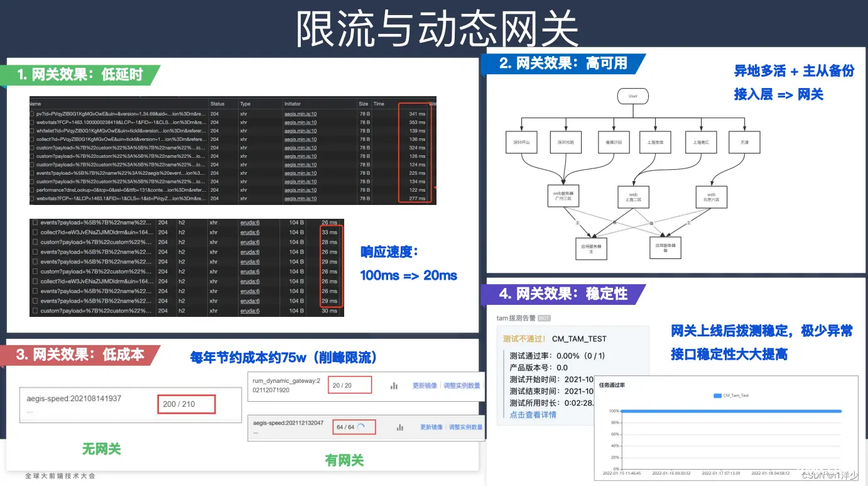Viewport: 868px width, 486px height.
Task: Select the 深圳坪山 node in diagram
Action: pos(521,142)
